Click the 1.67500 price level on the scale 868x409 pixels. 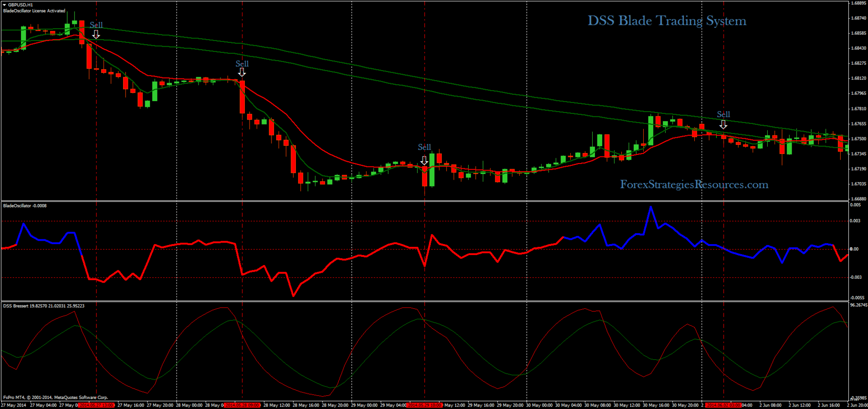[858, 139]
